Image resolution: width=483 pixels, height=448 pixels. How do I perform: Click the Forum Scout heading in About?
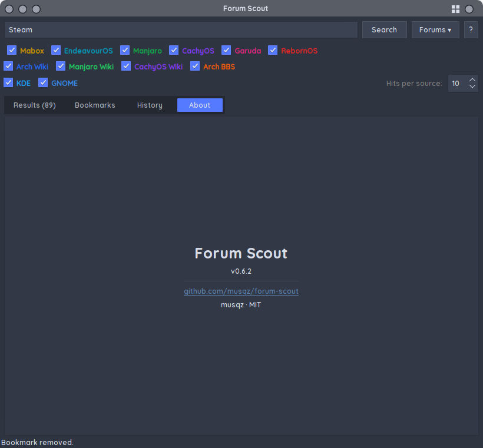point(241,253)
